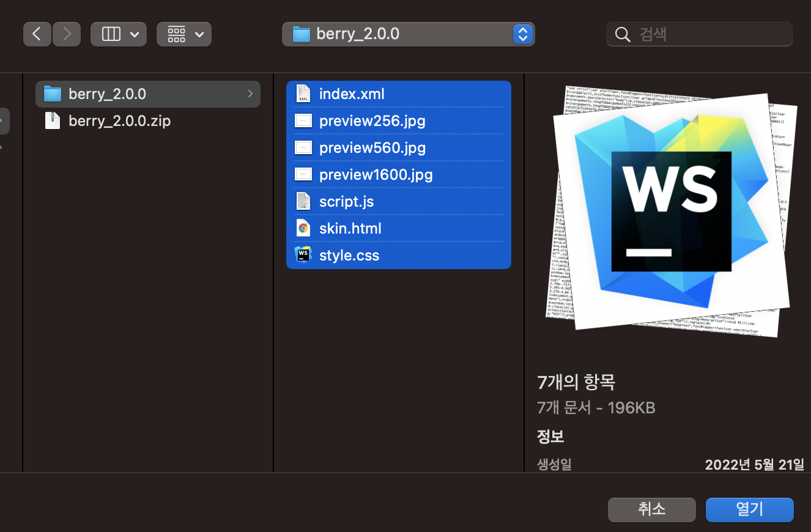This screenshot has height=532, width=811.
Task: Click the WebStorm icon beside style.css
Action: click(x=303, y=255)
